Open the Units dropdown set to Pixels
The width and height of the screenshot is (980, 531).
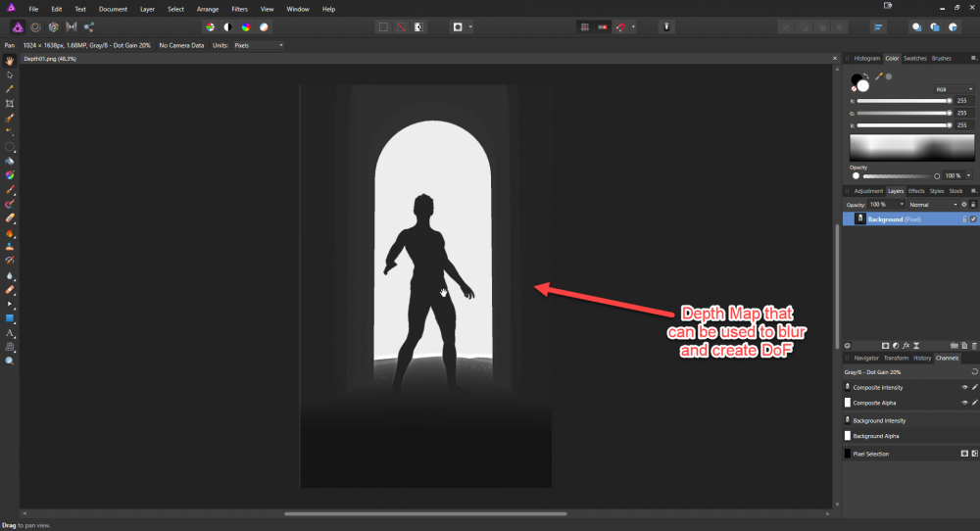click(x=259, y=45)
